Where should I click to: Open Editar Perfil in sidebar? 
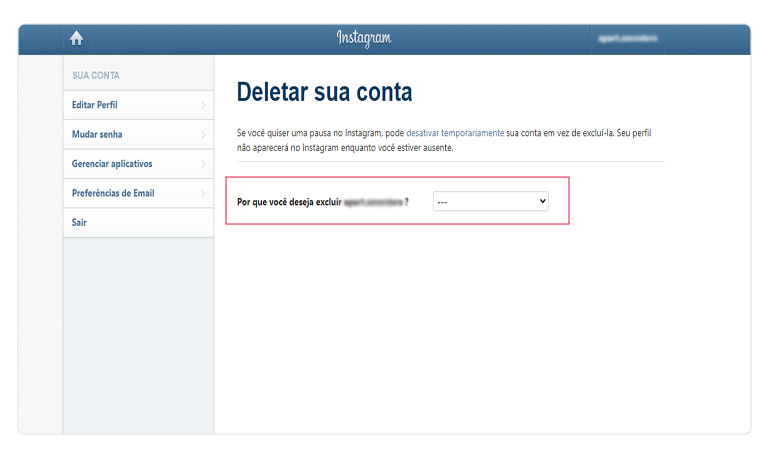point(139,105)
